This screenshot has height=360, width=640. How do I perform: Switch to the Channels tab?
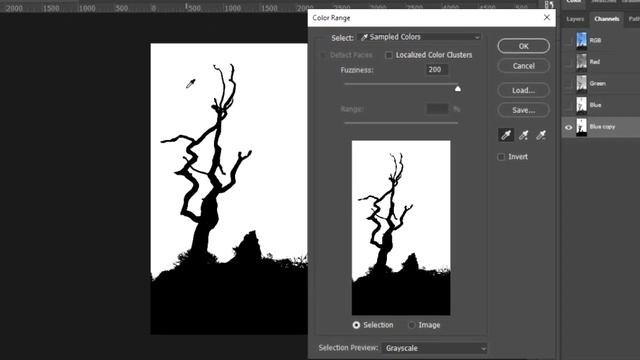click(607, 19)
